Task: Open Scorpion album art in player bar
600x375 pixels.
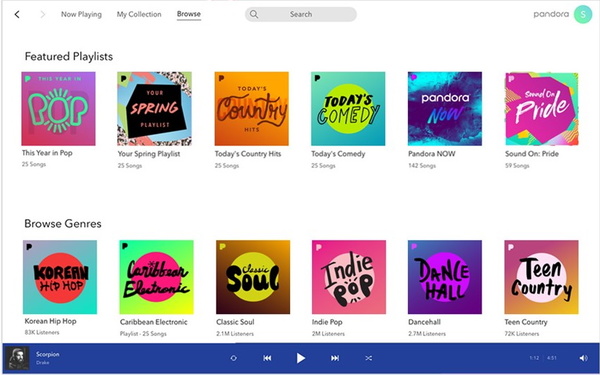Action: tap(18, 358)
